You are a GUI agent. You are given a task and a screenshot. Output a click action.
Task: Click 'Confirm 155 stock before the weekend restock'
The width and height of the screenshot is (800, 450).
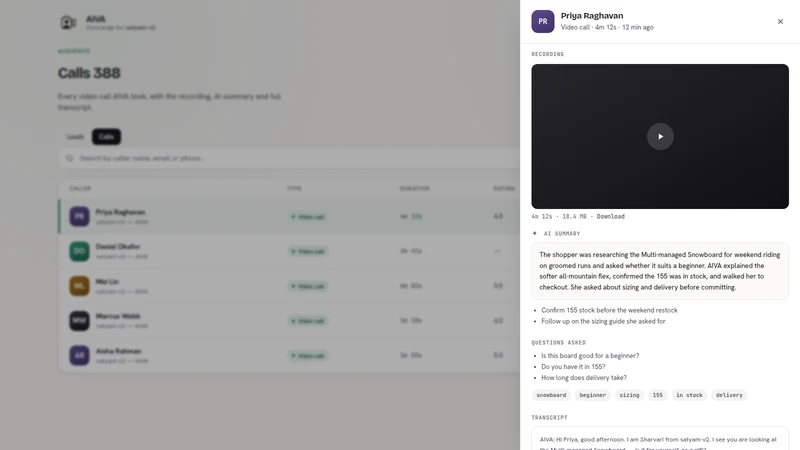609,310
